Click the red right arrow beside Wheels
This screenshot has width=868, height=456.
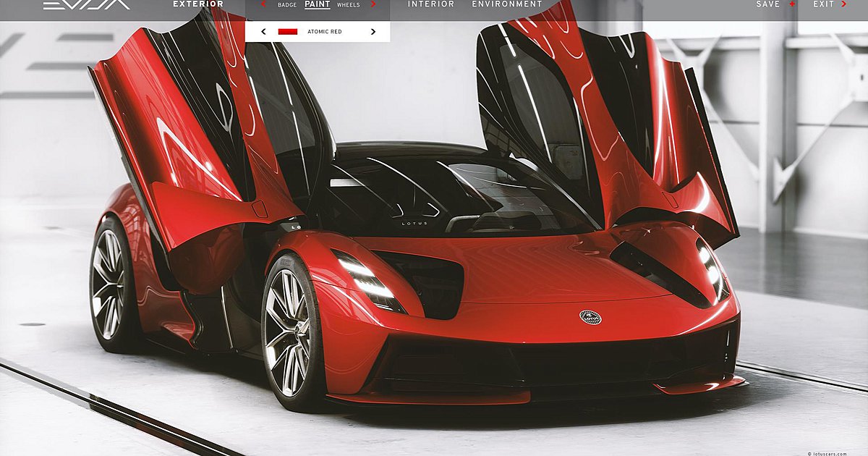(x=373, y=4)
